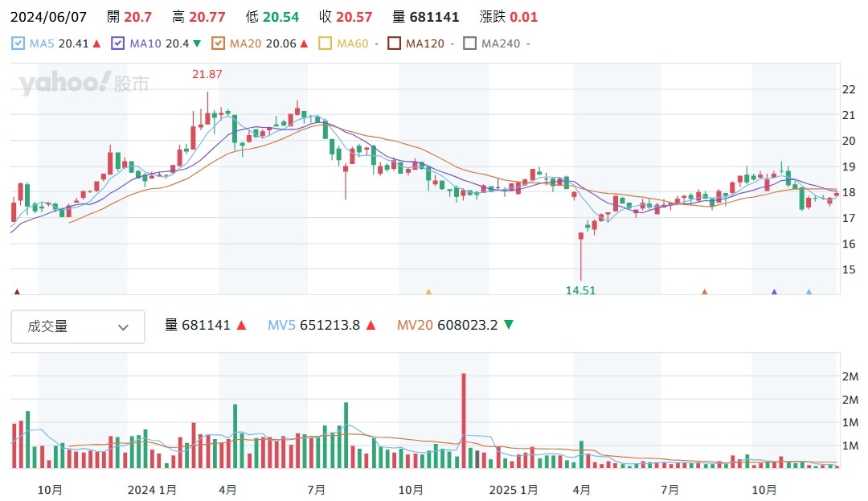Viewport: 868px width, 501px height.
Task: Click the 2024 1月 date axis label
Action: [152, 489]
